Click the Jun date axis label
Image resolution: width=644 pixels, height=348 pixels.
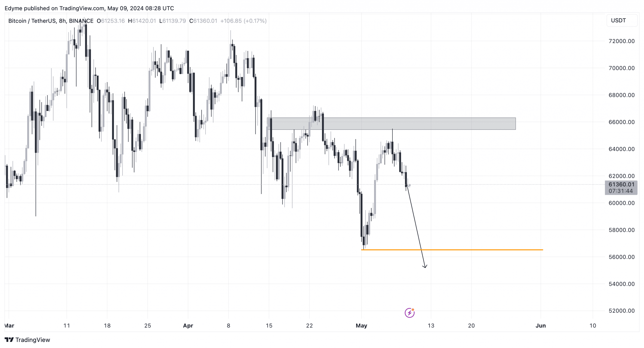[541, 326]
